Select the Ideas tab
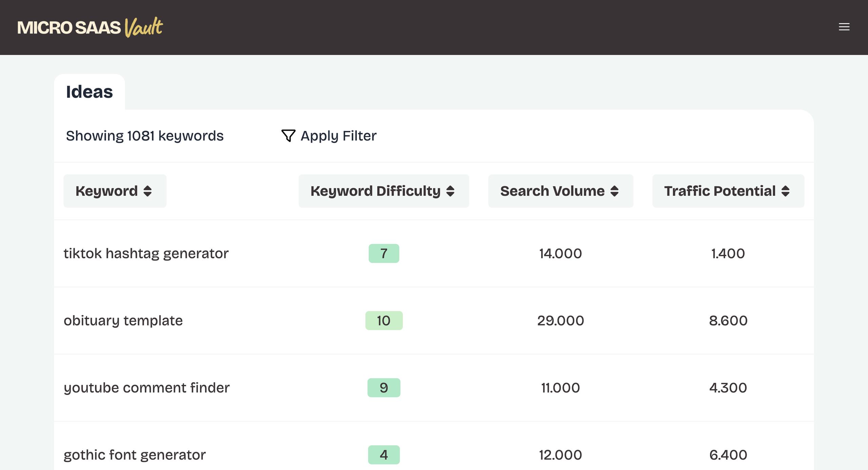Image resolution: width=868 pixels, height=470 pixels. coord(89,92)
